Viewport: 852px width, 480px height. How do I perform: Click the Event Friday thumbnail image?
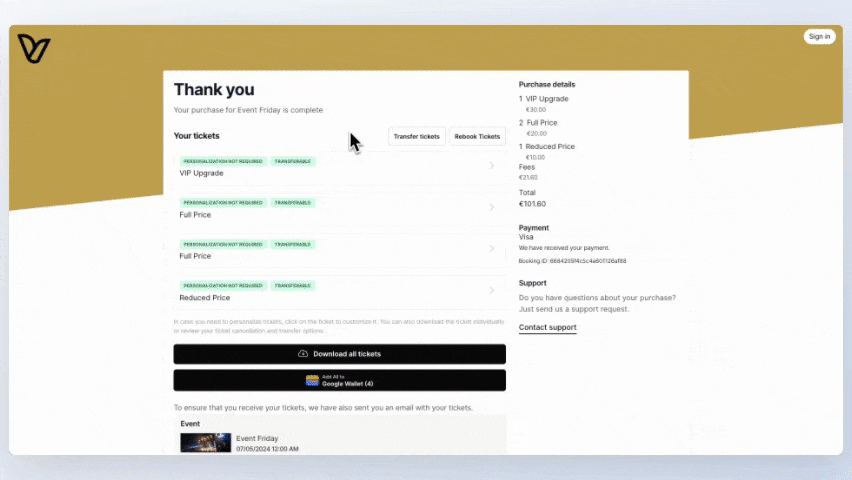pos(205,442)
